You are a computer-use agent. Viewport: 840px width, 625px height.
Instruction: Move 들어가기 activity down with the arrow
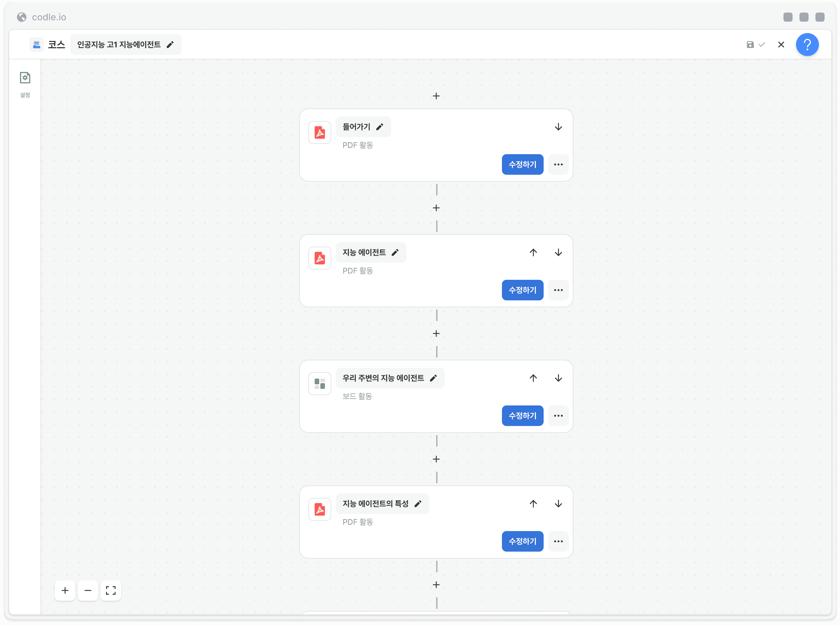(558, 127)
